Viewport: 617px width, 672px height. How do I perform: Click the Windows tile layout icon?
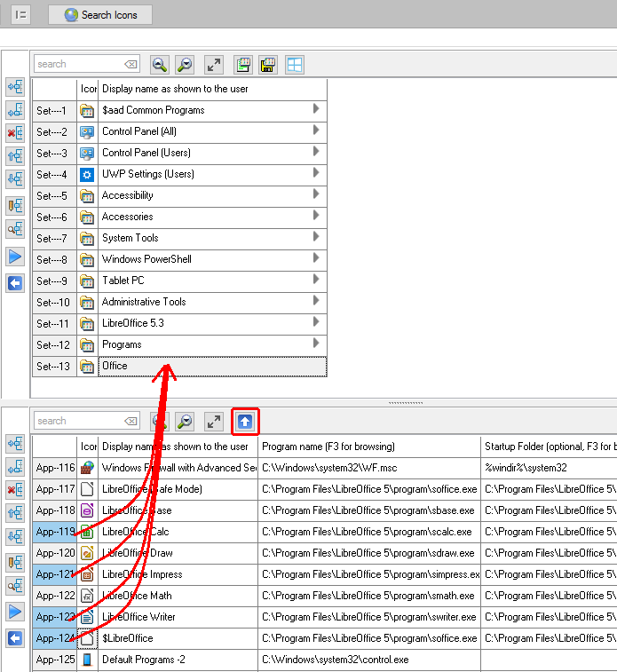coord(294,65)
